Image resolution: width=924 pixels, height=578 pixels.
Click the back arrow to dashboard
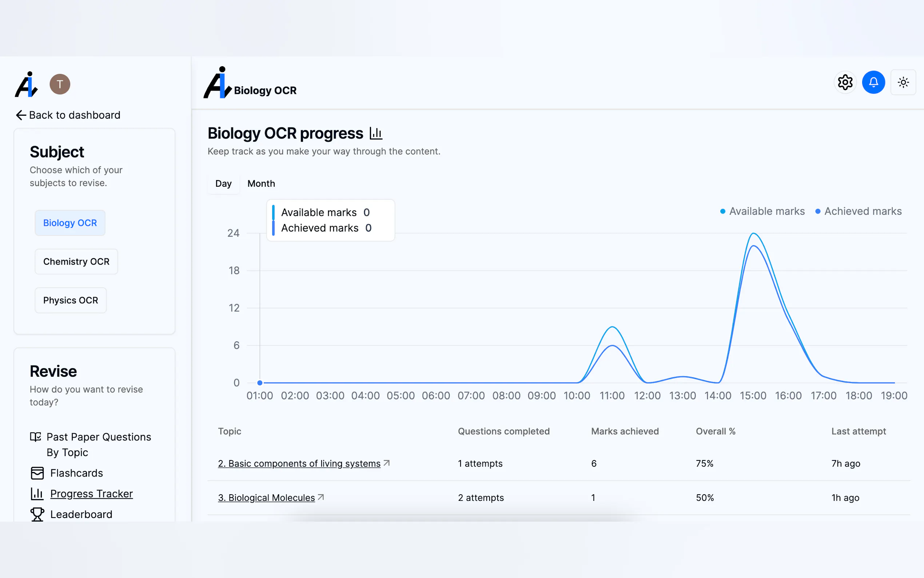(21, 115)
